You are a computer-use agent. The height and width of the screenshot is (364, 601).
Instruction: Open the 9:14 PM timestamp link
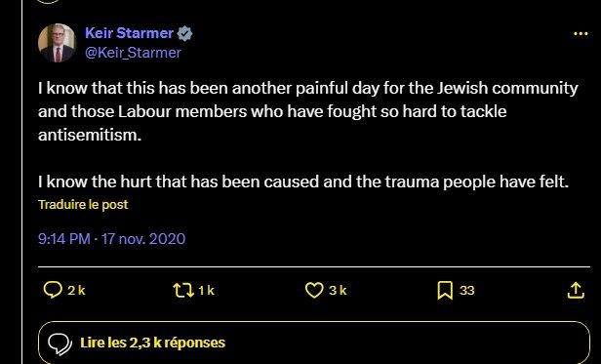pyautogui.click(x=64, y=239)
